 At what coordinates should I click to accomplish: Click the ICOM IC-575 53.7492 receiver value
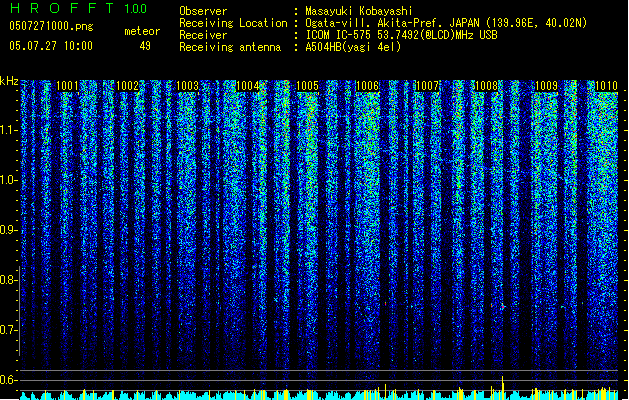402,35
